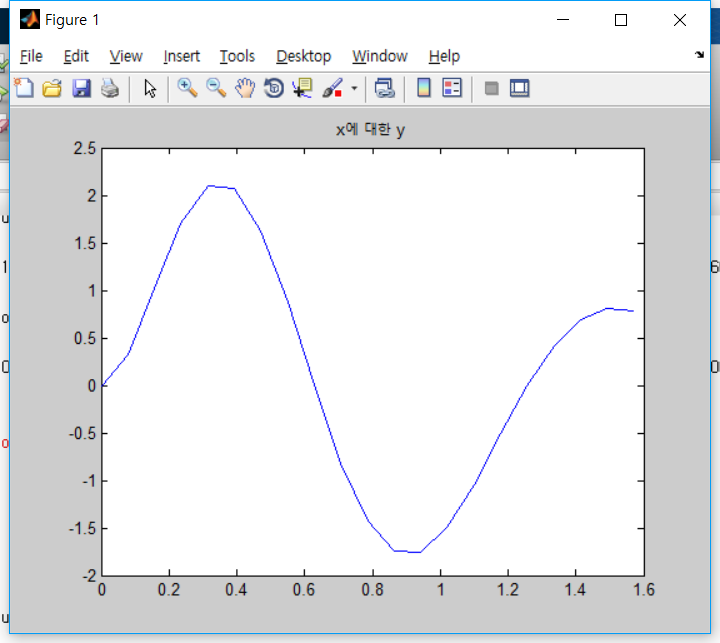Insert a Legend via toolbar icon
This screenshot has width=720, height=643.
tap(452, 88)
